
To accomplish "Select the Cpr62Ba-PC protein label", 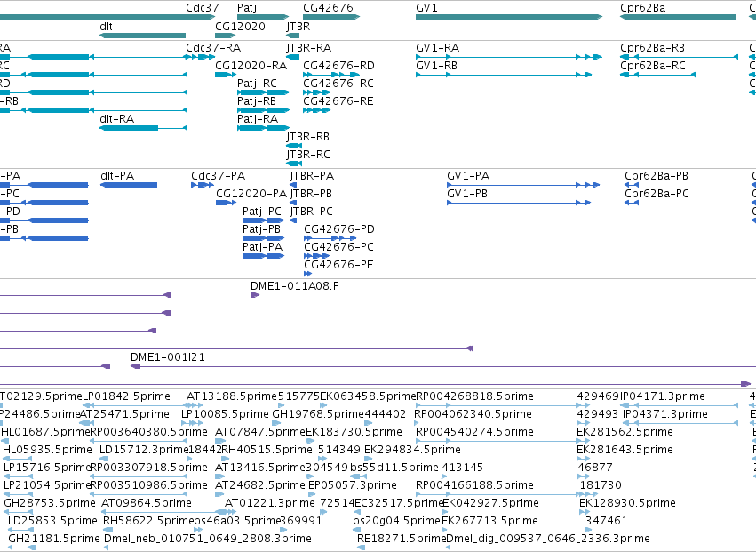I will 657,194.
